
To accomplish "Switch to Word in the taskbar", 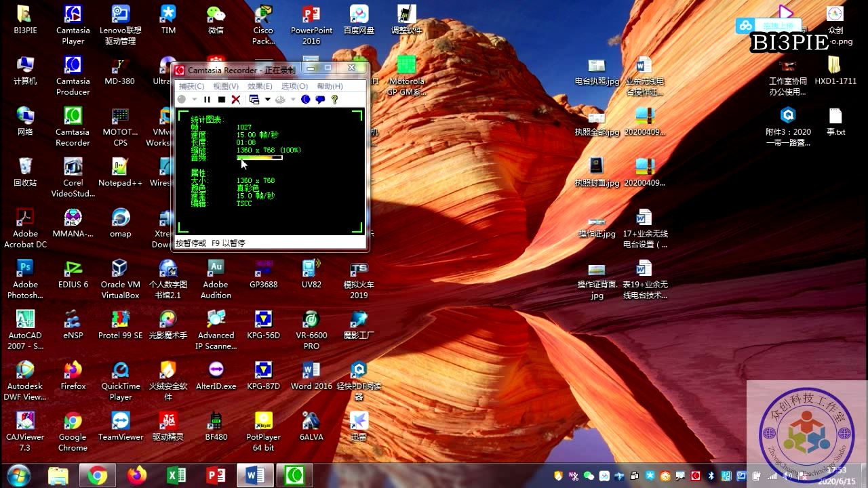I will [x=255, y=476].
